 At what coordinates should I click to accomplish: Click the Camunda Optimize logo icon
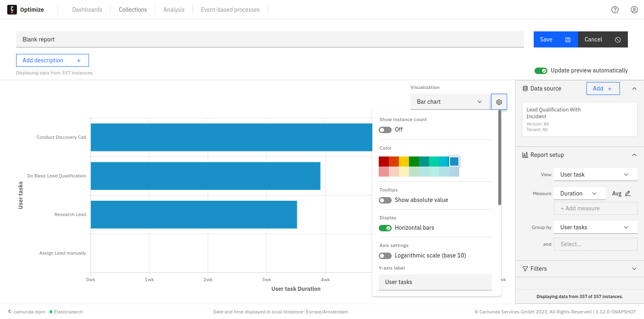coord(12,10)
